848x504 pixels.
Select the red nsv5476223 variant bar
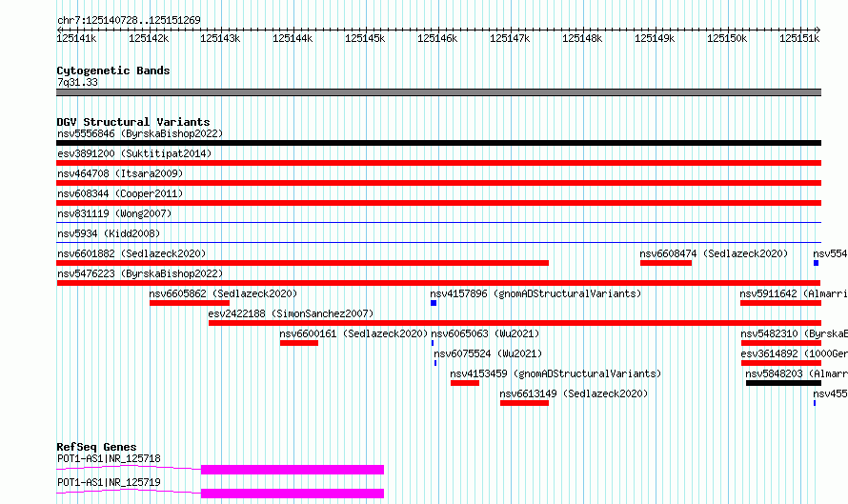tap(438, 283)
